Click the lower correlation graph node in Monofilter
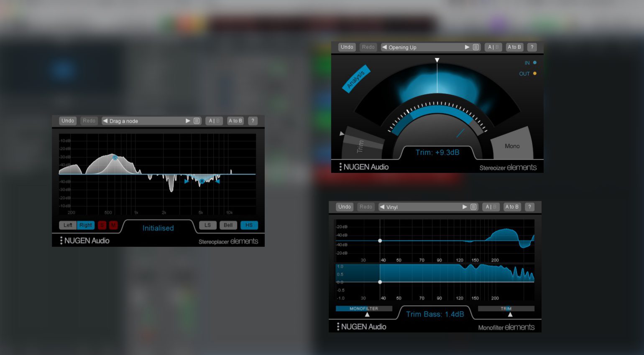This screenshot has height=355, width=644. (x=380, y=282)
